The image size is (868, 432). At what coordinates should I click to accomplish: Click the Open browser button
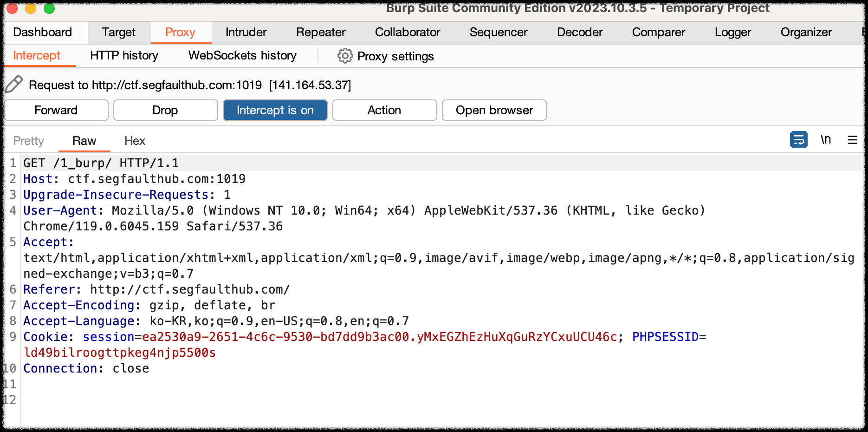pyautogui.click(x=494, y=110)
